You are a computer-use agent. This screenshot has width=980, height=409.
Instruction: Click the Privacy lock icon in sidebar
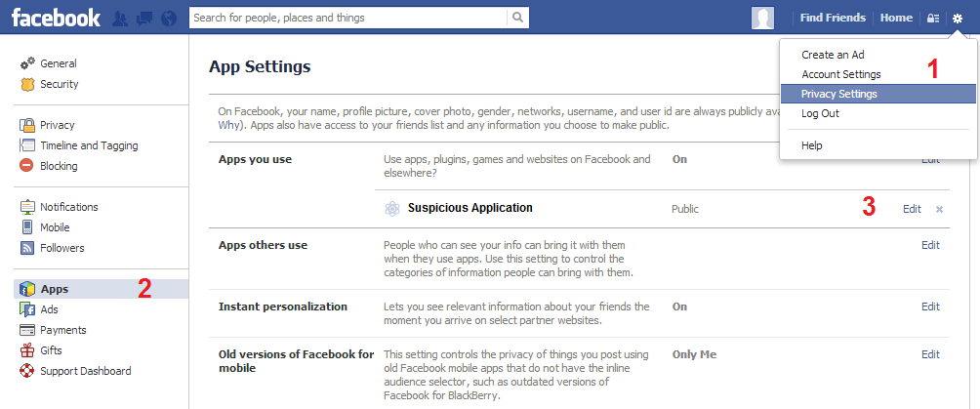point(27,125)
